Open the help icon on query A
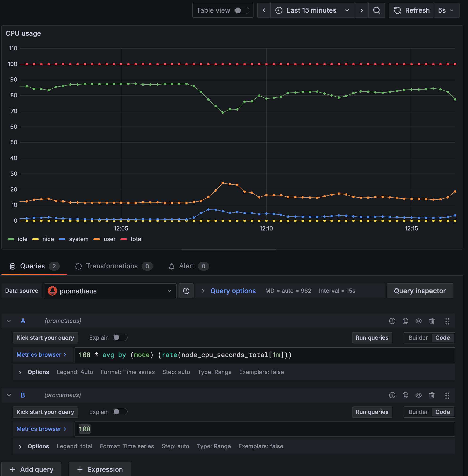This screenshot has width=468, height=476. (x=392, y=321)
